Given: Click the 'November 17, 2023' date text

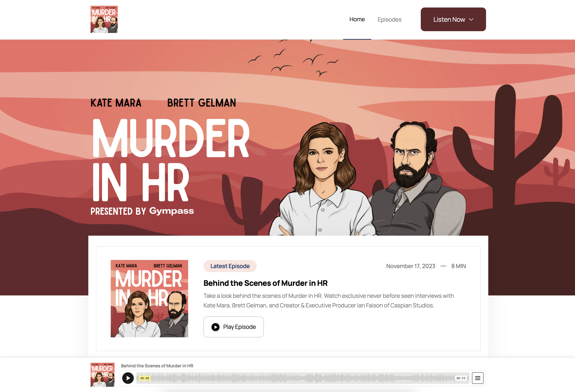Looking at the screenshot, I should point(411,266).
